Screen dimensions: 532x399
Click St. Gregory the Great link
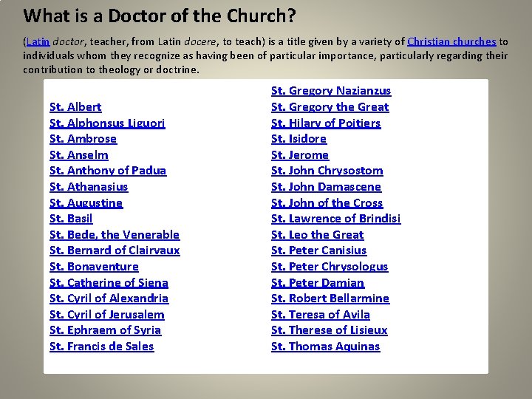pos(330,107)
